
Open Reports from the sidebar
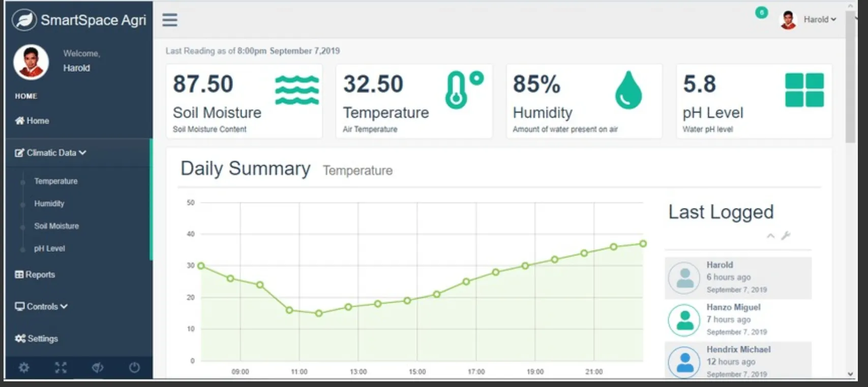[x=35, y=275]
